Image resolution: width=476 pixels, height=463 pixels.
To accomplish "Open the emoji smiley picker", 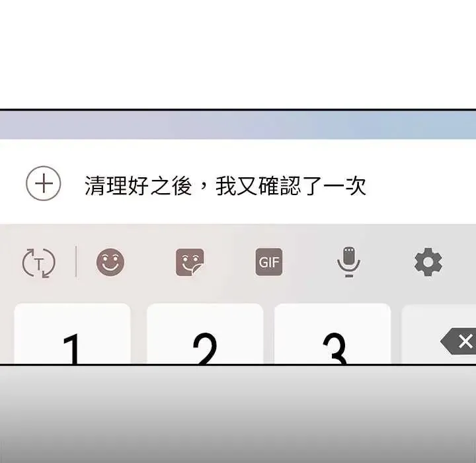I will [110, 262].
